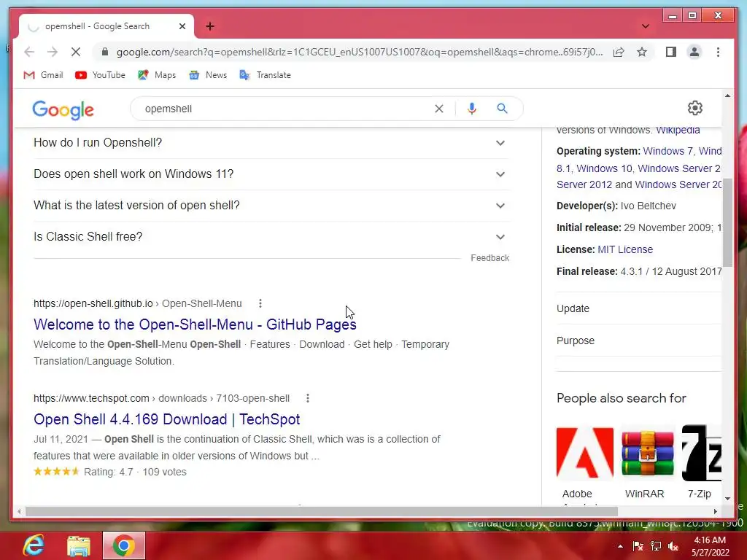Click the scroll-down arrow of vertical scrollbar

tap(727, 499)
